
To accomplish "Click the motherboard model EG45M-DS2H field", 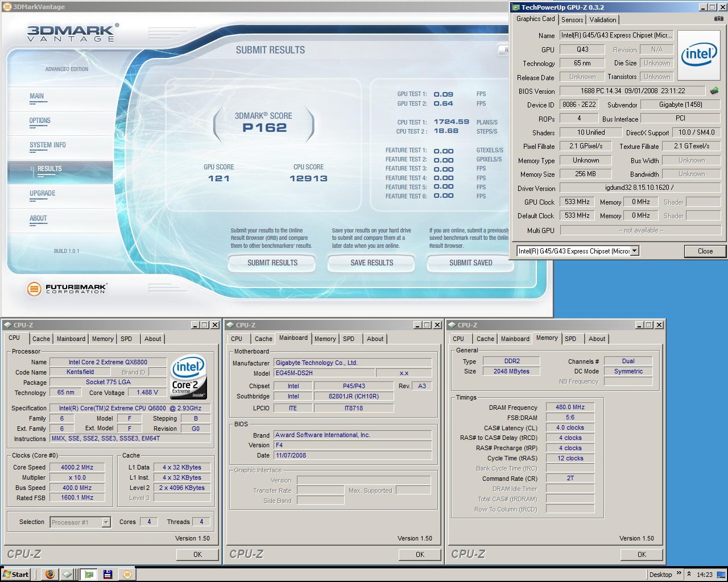I will 325,373.
